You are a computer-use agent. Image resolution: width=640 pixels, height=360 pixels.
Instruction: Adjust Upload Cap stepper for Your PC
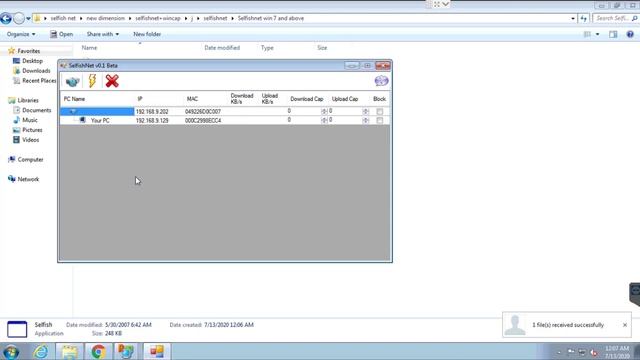(365, 120)
